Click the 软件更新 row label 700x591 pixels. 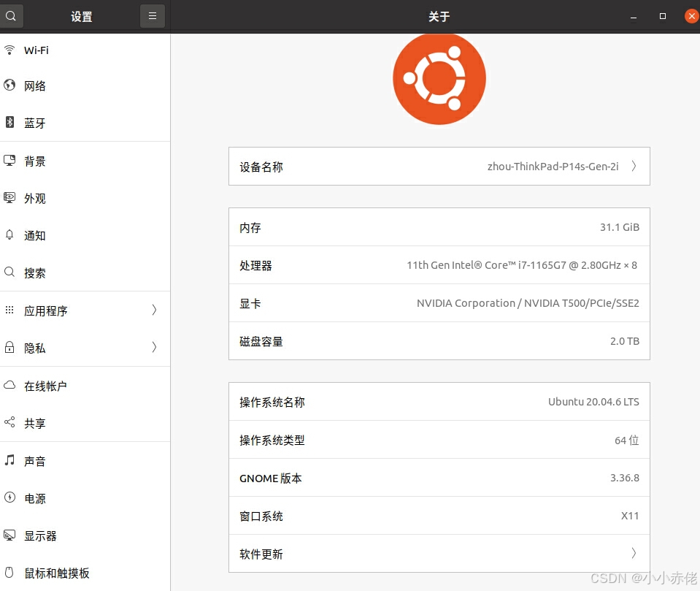[x=261, y=554]
